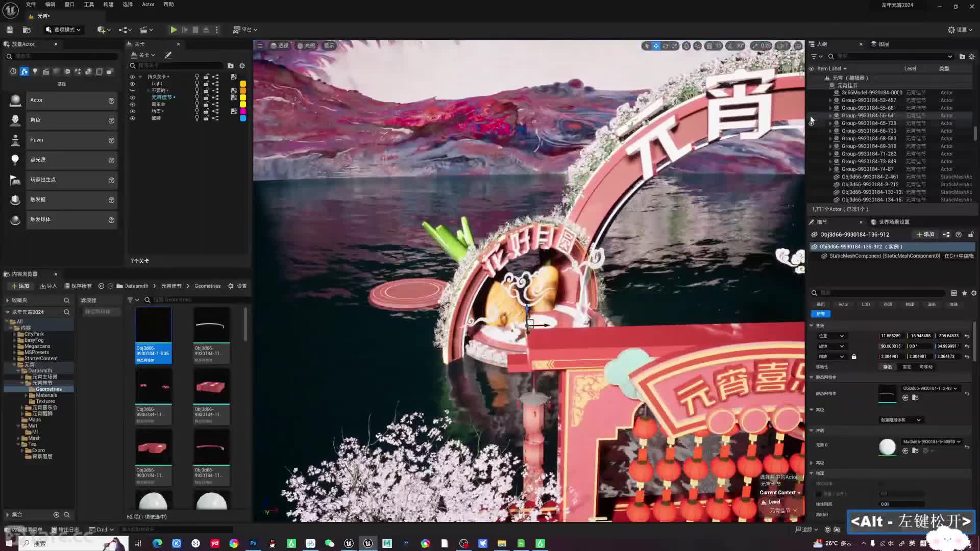
Task: Toggle visibility eye for 元宵佳节 level
Action: click(132, 97)
